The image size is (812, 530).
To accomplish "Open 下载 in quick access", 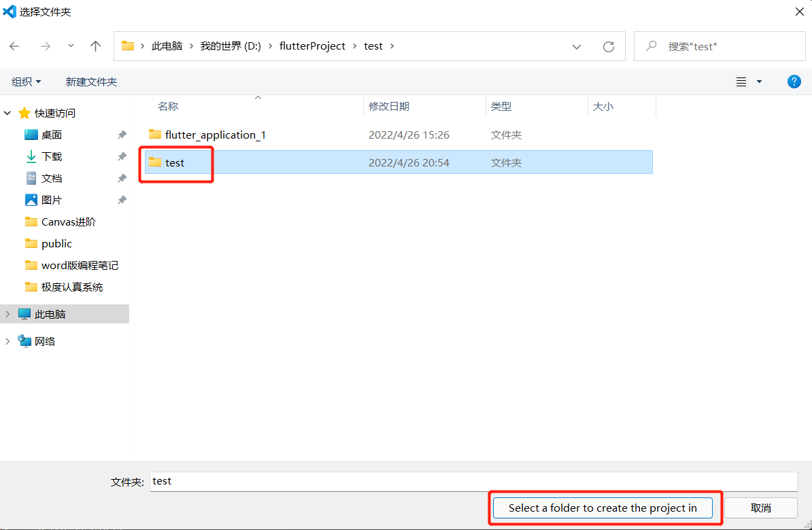I will 51,156.
